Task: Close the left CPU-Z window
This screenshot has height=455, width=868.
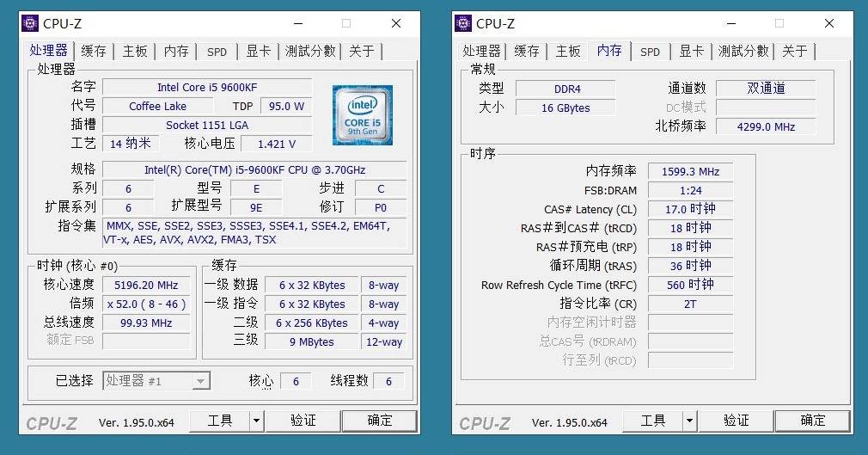Action: point(396,23)
